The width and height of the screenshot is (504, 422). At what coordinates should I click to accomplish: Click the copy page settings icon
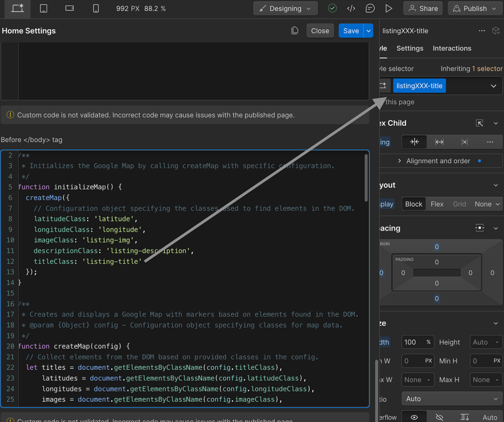(x=295, y=30)
